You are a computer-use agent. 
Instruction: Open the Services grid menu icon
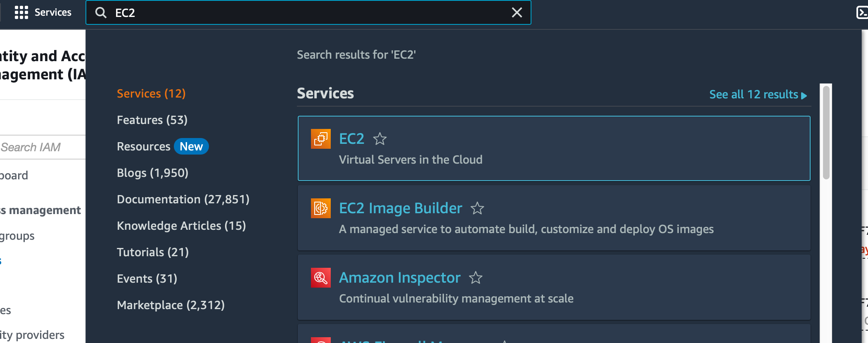(21, 12)
